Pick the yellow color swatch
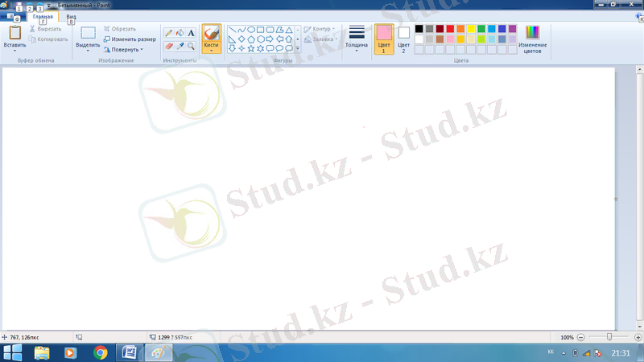 pos(471,29)
